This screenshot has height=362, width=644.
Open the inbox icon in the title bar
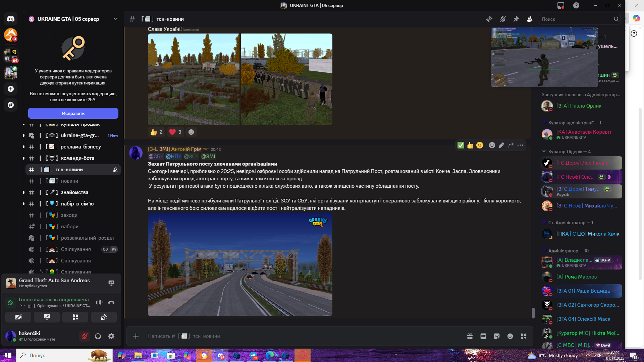pos(561,5)
